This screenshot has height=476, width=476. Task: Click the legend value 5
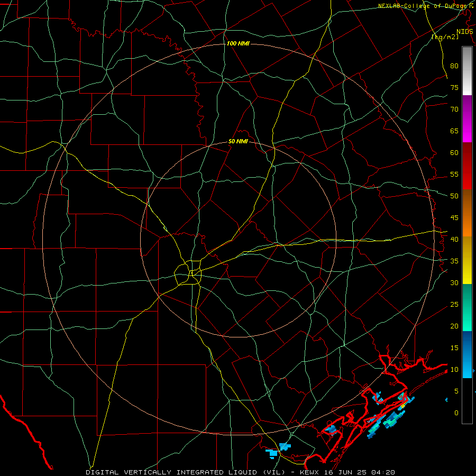point(456,391)
